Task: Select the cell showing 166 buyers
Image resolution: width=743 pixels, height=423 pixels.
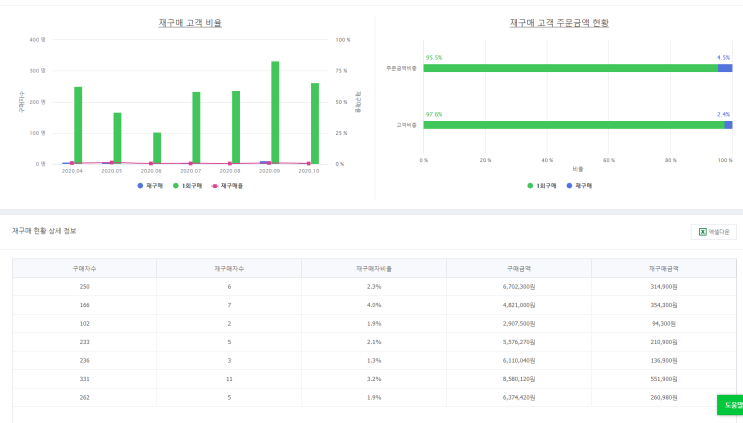Action: click(x=84, y=305)
